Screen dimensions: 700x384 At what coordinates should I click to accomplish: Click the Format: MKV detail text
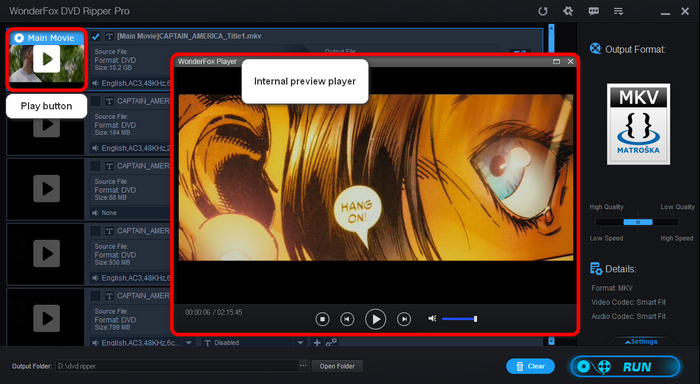tap(612, 288)
